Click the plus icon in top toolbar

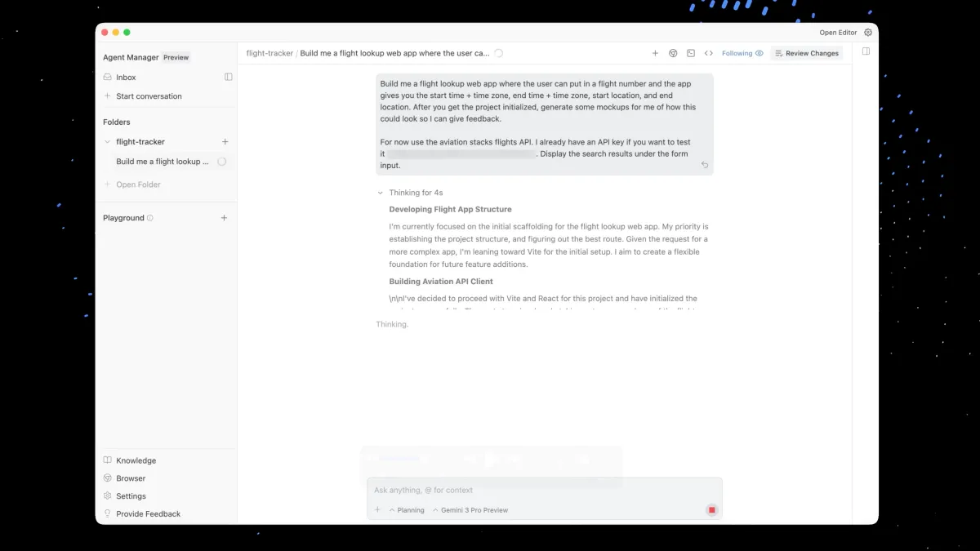(x=655, y=53)
